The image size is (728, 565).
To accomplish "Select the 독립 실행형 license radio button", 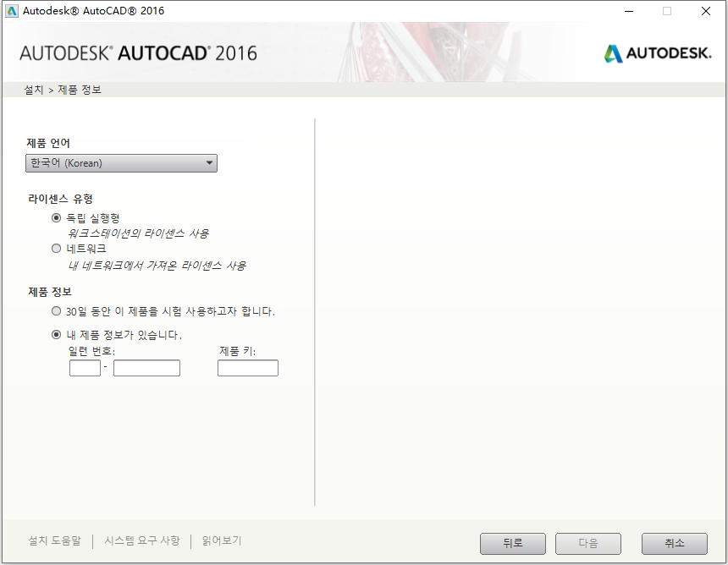I will click(56, 217).
